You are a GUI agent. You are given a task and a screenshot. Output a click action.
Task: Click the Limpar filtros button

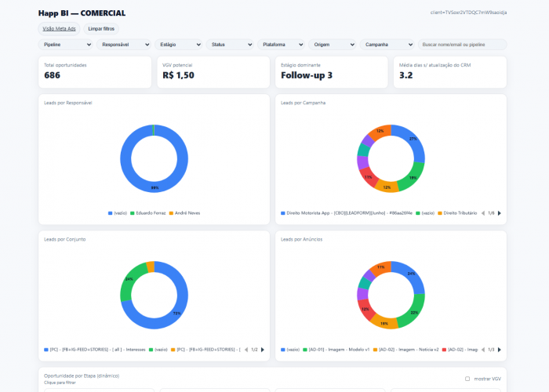tap(100, 28)
